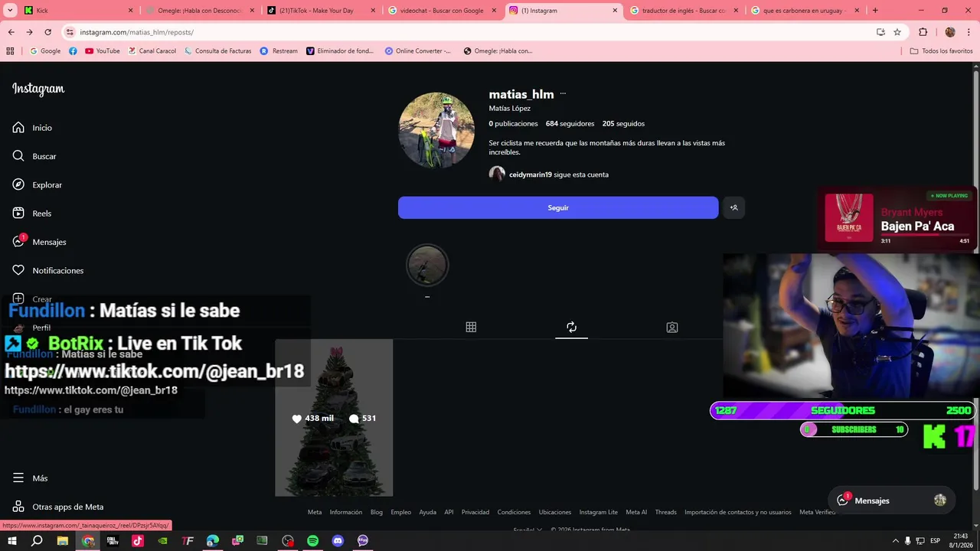Switch to tagged photos tab
The width and height of the screenshot is (980, 551).
[x=672, y=328]
